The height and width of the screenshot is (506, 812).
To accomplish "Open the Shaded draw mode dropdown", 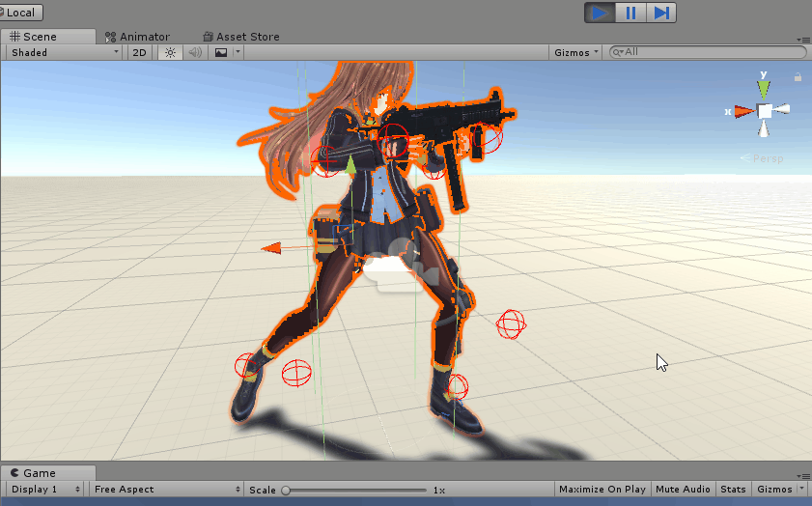I will 64,52.
